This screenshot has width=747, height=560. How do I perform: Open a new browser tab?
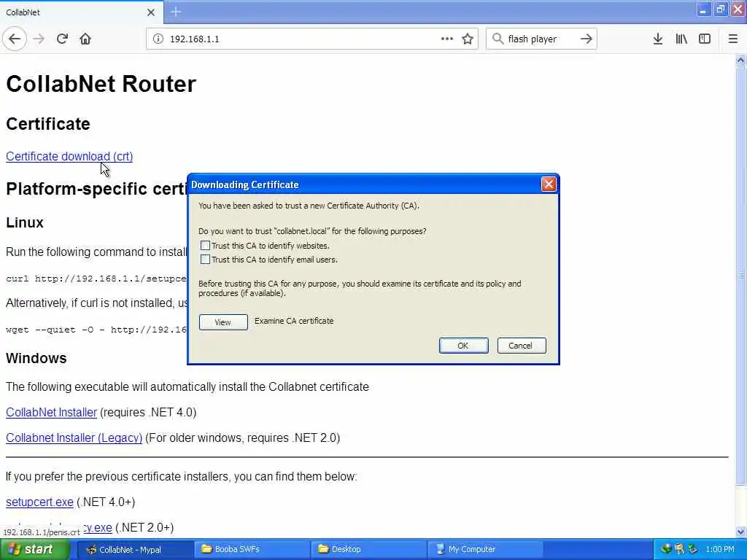(x=176, y=12)
